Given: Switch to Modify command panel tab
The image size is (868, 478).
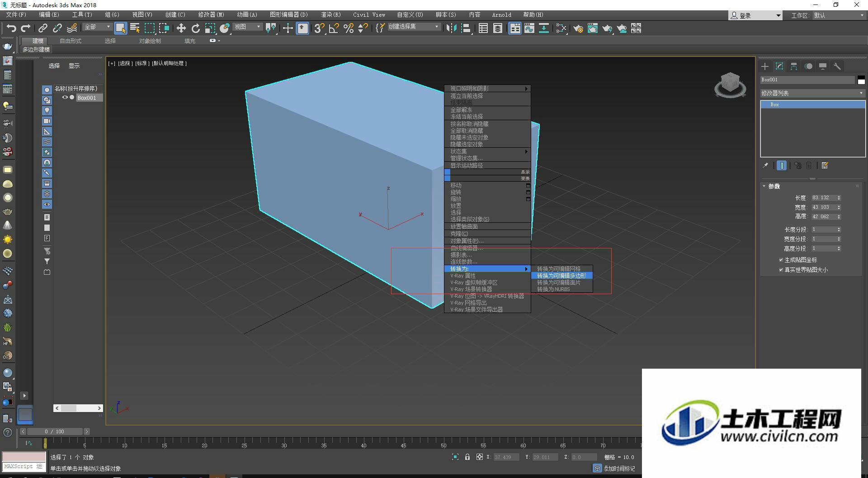Looking at the screenshot, I should point(779,66).
